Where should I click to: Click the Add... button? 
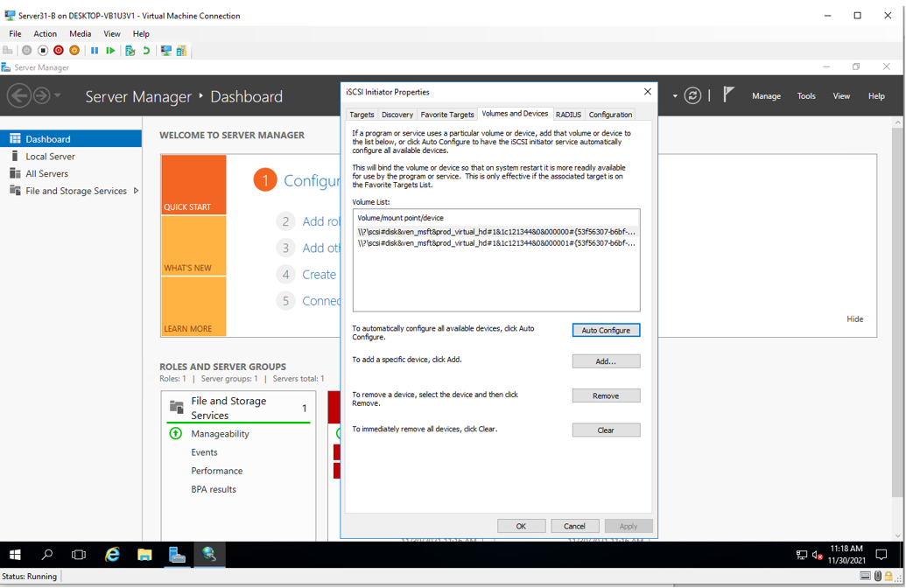click(x=606, y=361)
